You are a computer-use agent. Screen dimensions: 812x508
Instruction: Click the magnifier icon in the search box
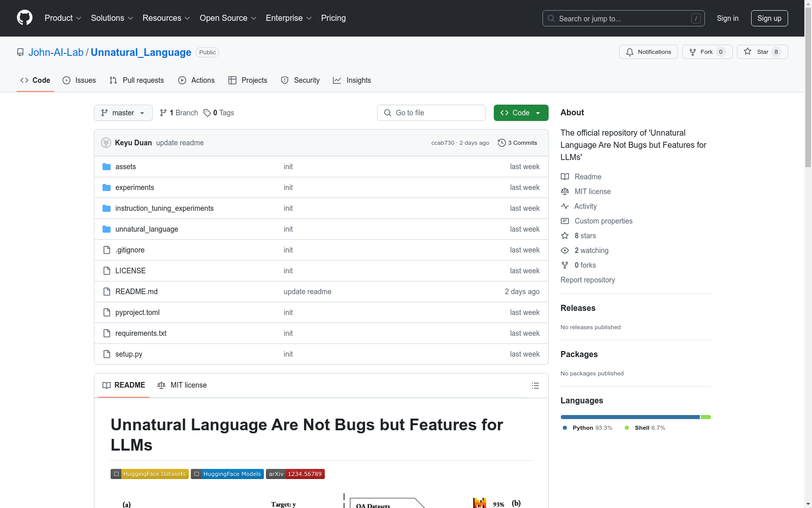click(x=551, y=18)
